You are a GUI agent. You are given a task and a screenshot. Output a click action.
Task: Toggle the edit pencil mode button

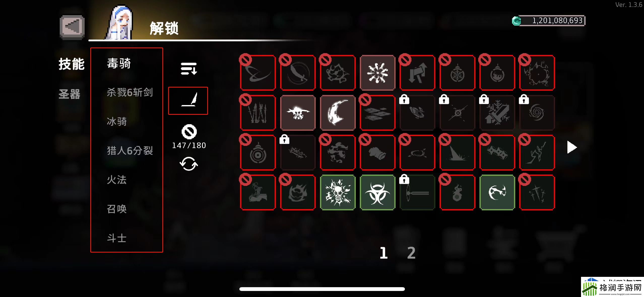click(x=188, y=101)
